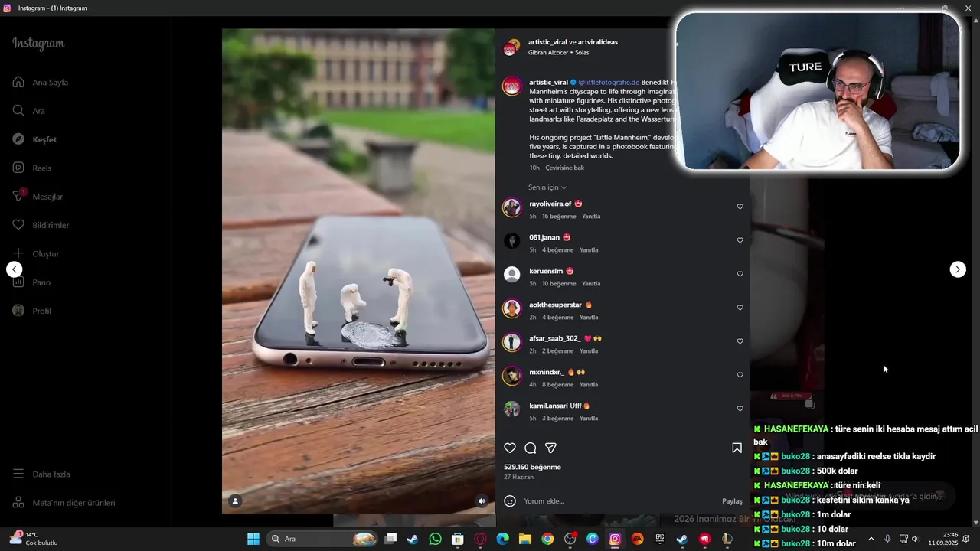Like afsar_saab_302_ comment

[740, 341]
